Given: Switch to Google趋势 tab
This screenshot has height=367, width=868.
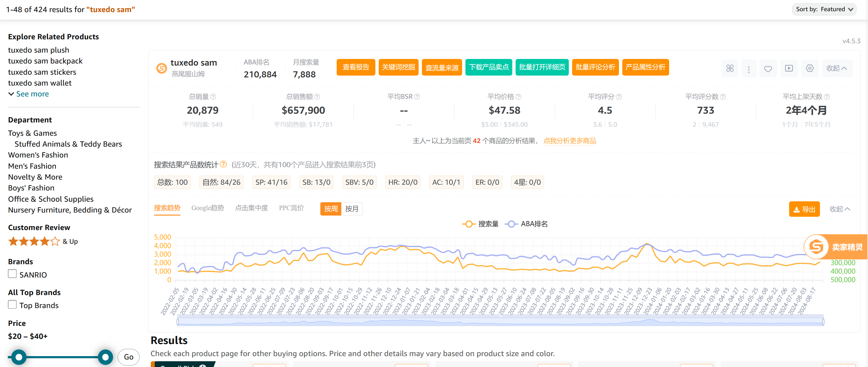Looking at the screenshot, I should [x=208, y=208].
